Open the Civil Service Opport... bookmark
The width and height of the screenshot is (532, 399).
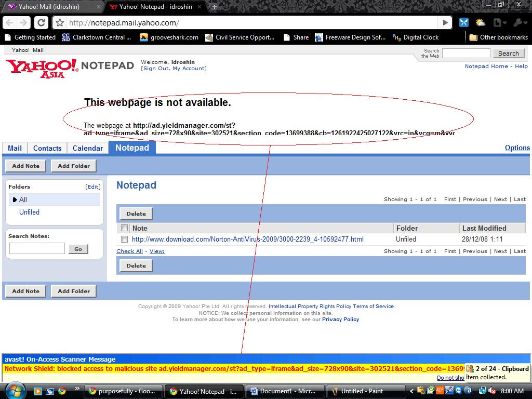point(240,37)
